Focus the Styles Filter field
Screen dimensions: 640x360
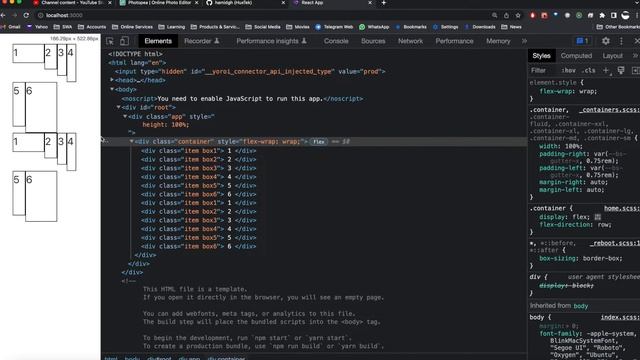pyautogui.click(x=543, y=70)
